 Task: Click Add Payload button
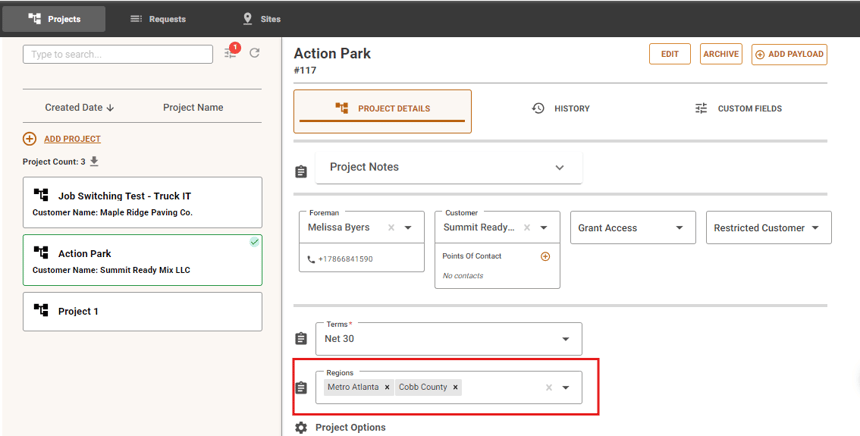789,54
